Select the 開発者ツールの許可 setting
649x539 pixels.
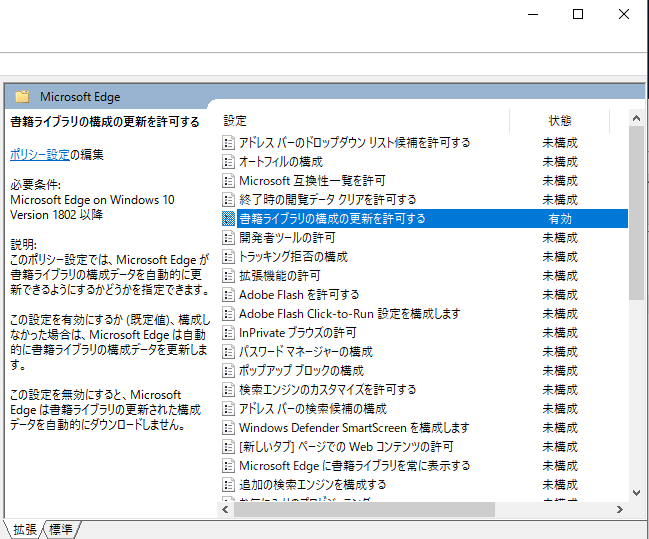click(x=287, y=238)
